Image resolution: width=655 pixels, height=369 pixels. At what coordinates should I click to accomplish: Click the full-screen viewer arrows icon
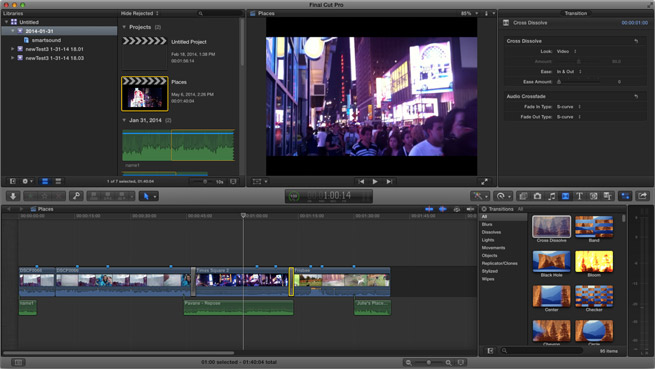pos(484,181)
